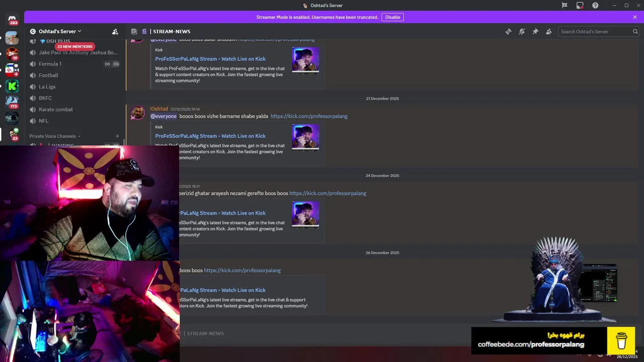Viewport: 644px width, 362px height.
Task: Open embed title under the 21 December message
Action: 210,136
